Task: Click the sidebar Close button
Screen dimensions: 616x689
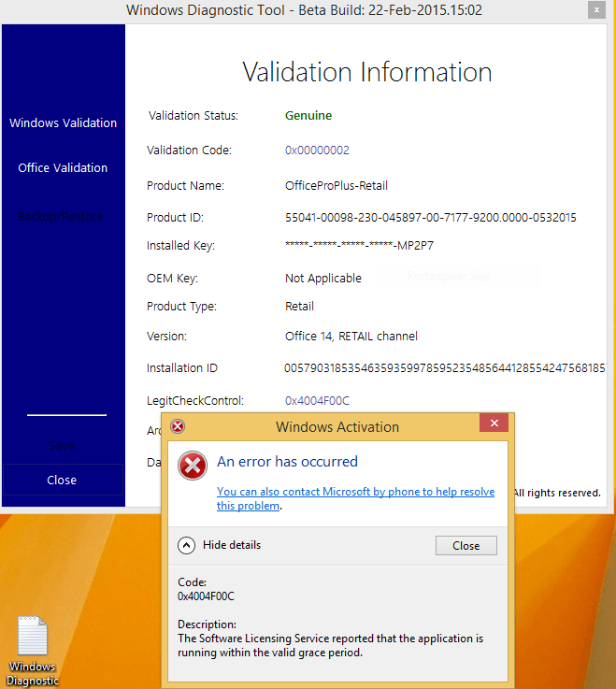Action: pyautogui.click(x=62, y=480)
